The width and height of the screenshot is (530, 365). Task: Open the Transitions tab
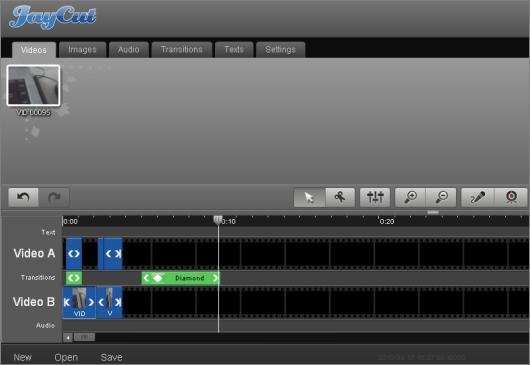(182, 50)
